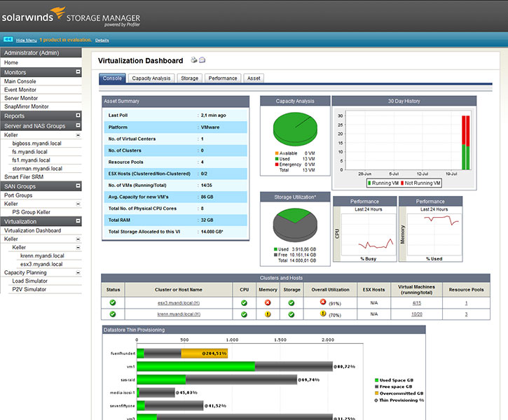Click 4/15 virtual machines link
This screenshot has width=508, height=420.
[x=417, y=303]
